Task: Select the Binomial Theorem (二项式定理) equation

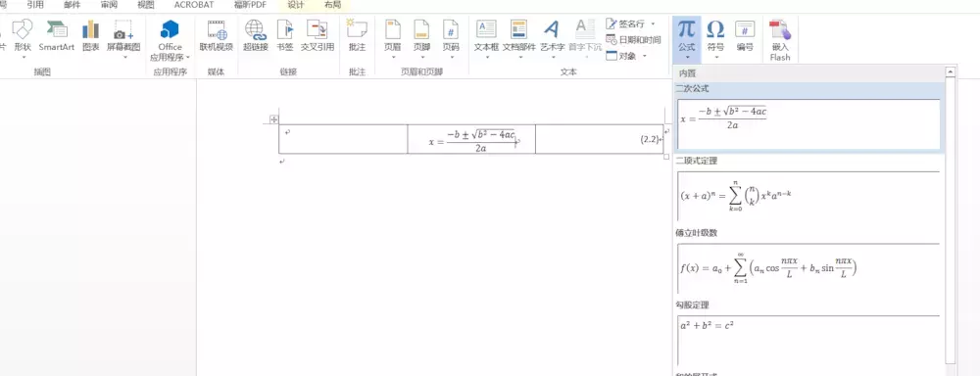Action: pyautogui.click(x=809, y=196)
